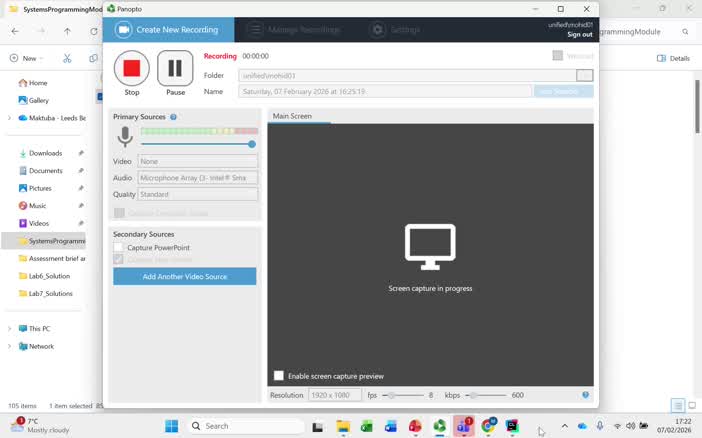Stop the Panopto recording

coord(132,69)
